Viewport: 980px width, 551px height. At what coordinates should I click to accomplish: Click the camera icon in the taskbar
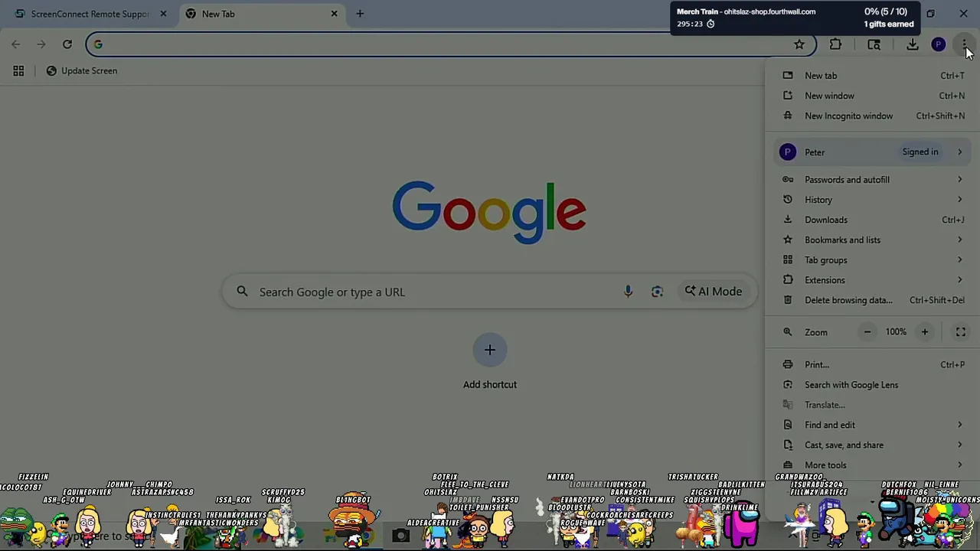[x=400, y=536]
